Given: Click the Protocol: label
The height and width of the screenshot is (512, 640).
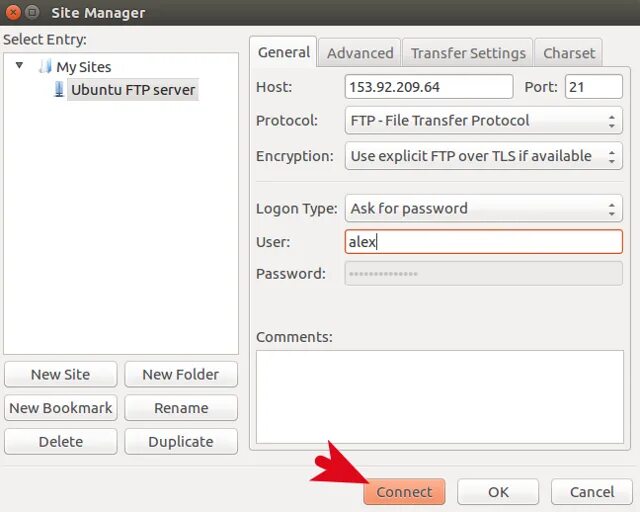Looking at the screenshot, I should [x=287, y=121].
